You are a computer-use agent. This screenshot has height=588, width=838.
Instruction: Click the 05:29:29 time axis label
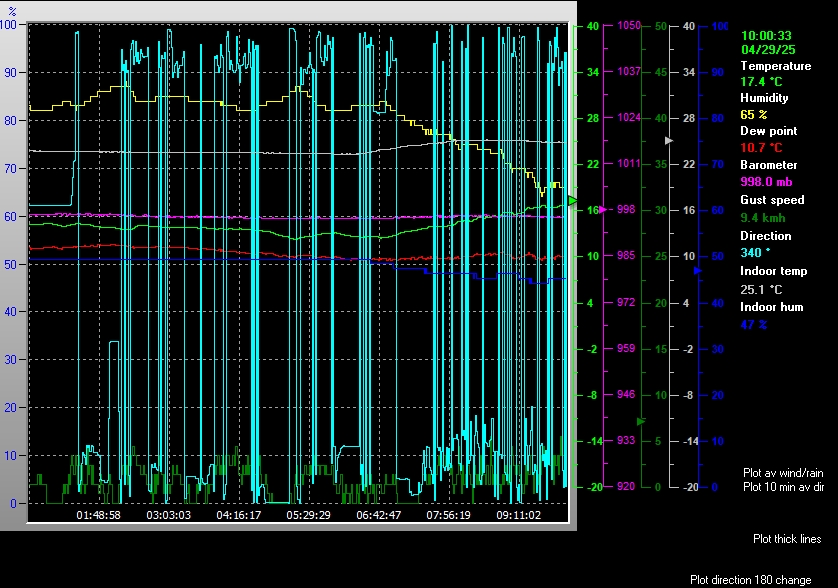pyautogui.click(x=308, y=515)
